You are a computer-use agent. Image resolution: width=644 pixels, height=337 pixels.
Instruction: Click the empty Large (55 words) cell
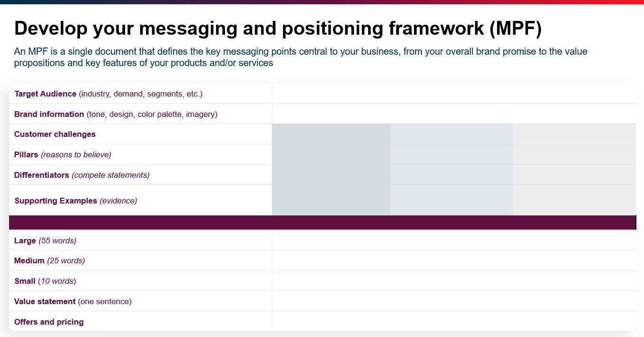tap(454, 241)
